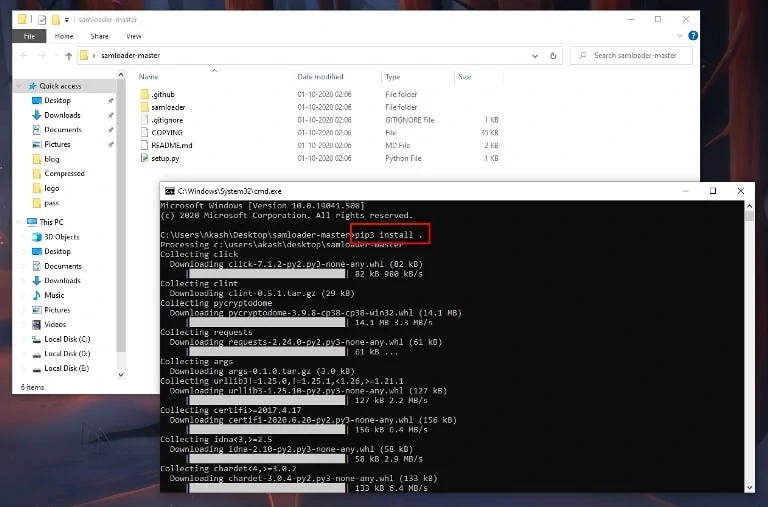Click the new folder quick access icon
This screenshot has height=507, width=768.
coord(56,20)
